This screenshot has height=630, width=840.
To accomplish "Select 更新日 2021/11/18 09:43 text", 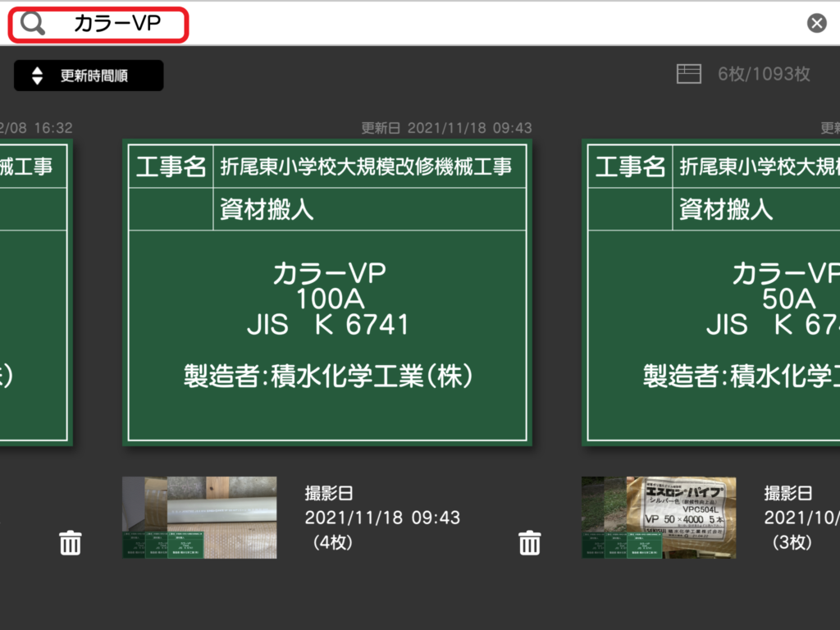I will pyautogui.click(x=446, y=128).
